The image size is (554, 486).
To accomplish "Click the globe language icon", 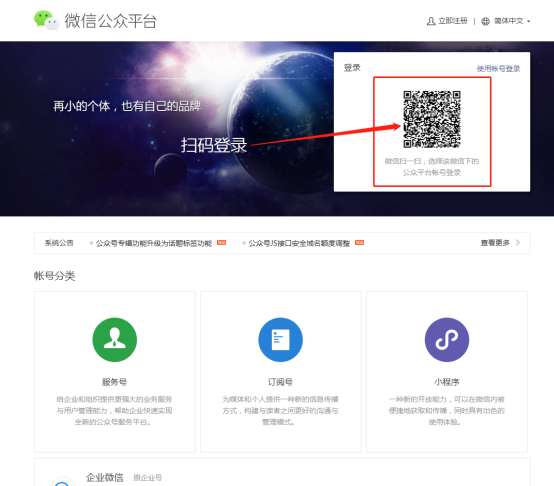I will (485, 21).
